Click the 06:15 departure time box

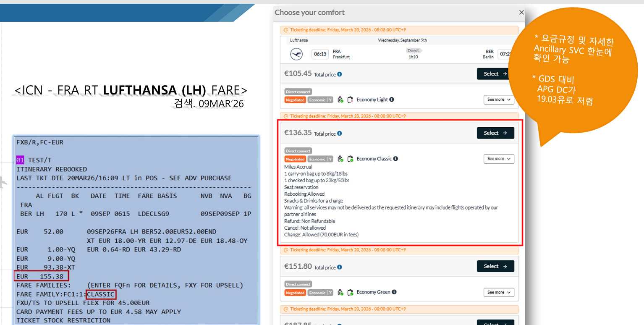point(320,54)
